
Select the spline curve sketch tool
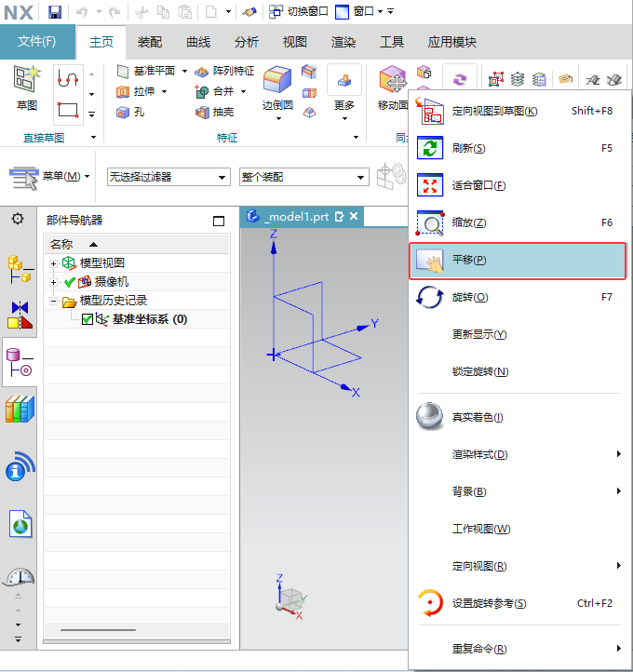point(68,78)
